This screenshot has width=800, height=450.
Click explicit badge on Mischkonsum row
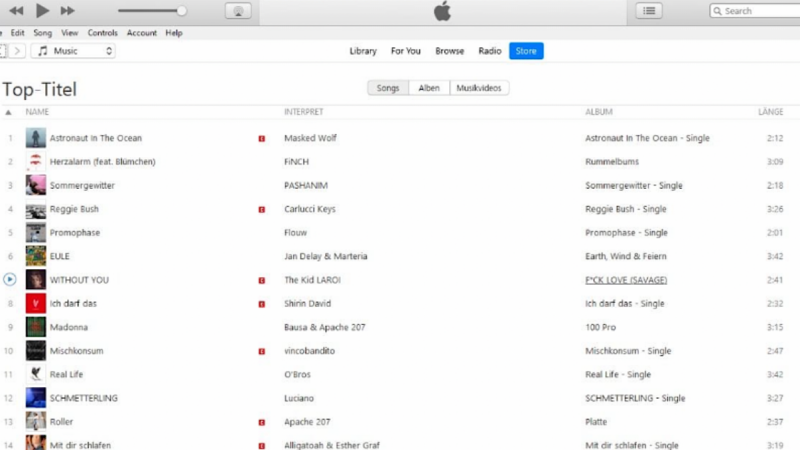(x=262, y=352)
